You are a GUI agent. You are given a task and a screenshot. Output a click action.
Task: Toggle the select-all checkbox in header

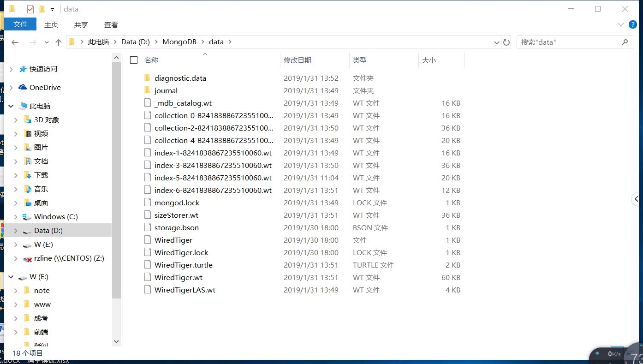point(134,60)
